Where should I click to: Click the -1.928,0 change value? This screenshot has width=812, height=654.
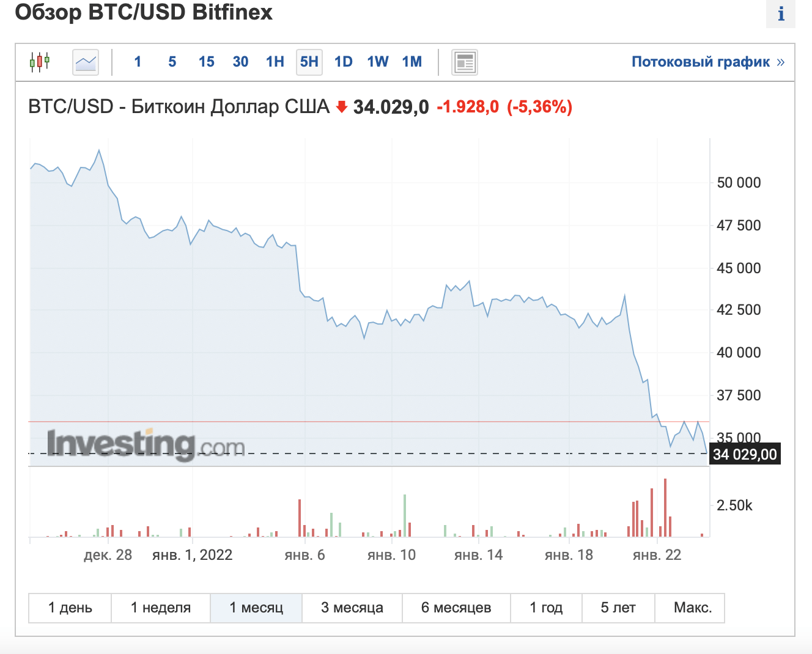(468, 107)
